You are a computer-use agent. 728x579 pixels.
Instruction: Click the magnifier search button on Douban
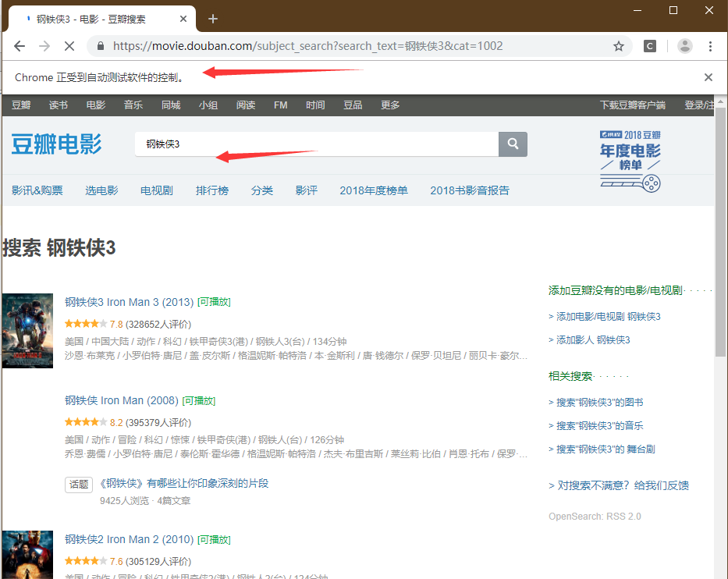click(513, 144)
